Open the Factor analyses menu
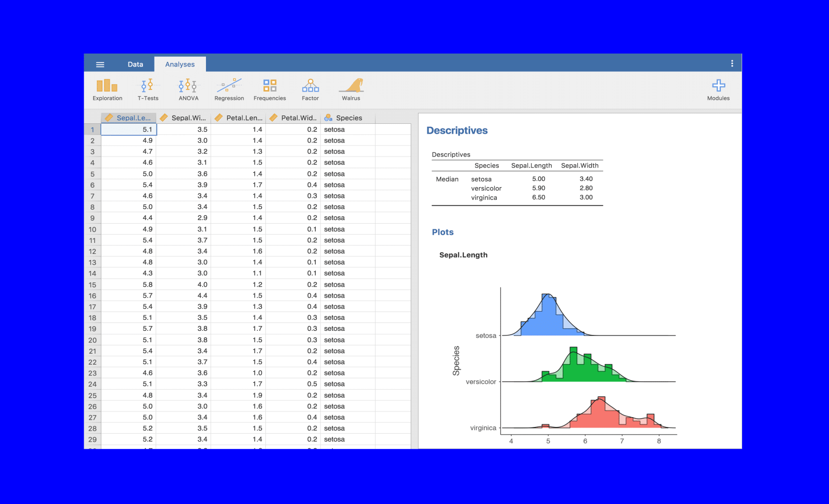829x504 pixels. coord(310,89)
